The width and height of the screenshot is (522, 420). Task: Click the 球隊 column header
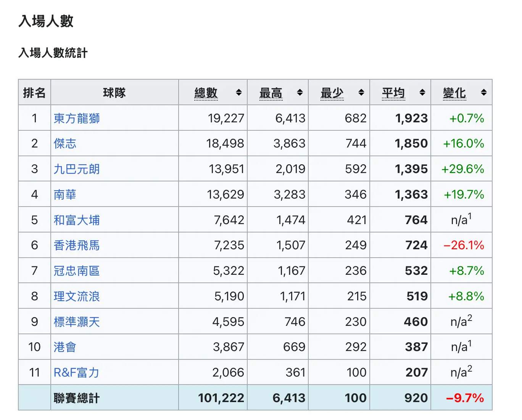coord(114,92)
